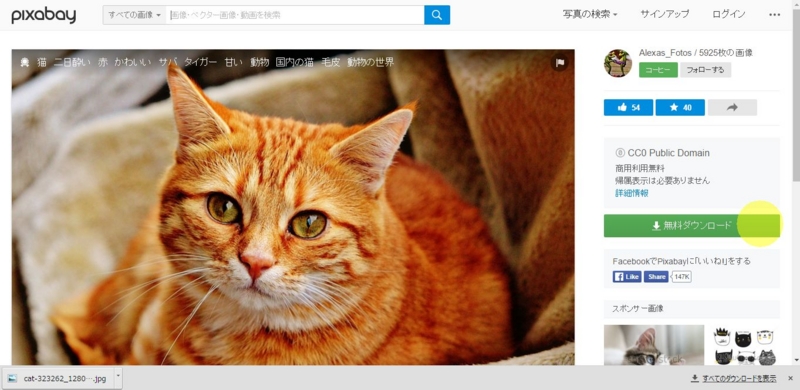Click the blue magnifier search button
Image resolution: width=800 pixels, height=390 pixels.
tap(437, 15)
